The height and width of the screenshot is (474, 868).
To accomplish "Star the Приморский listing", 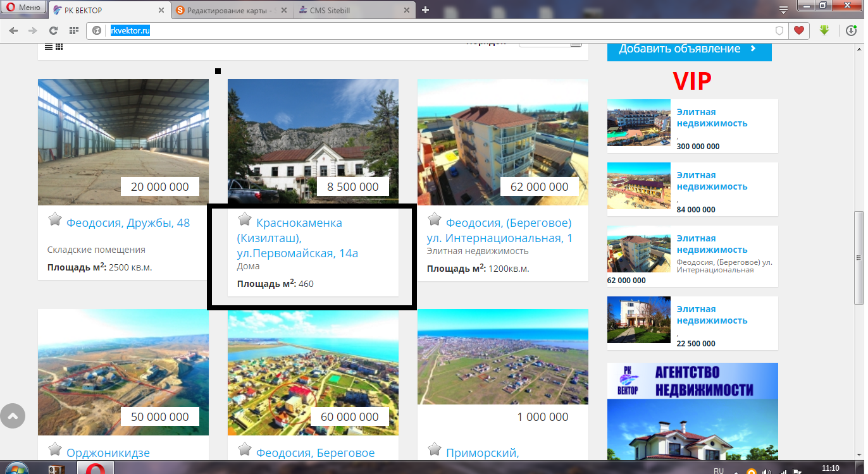I will (x=435, y=449).
